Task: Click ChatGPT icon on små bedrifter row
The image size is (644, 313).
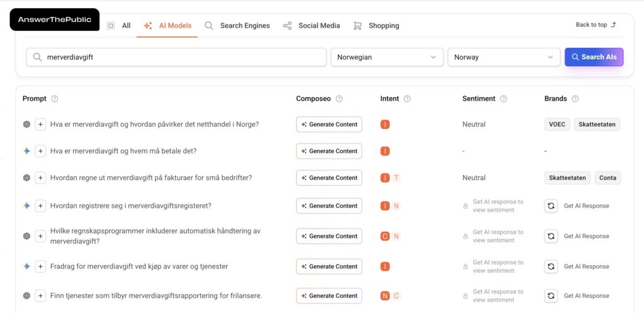Action: pos(26,178)
